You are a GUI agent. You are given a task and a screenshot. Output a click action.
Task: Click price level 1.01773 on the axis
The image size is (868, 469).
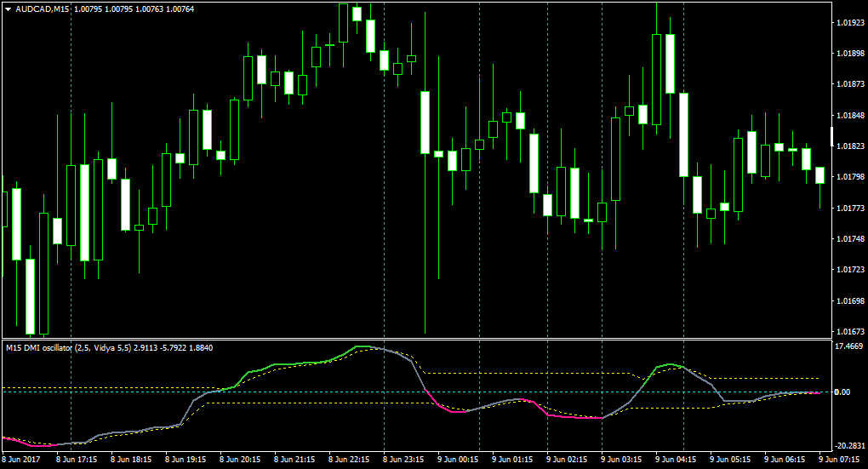[850, 209]
